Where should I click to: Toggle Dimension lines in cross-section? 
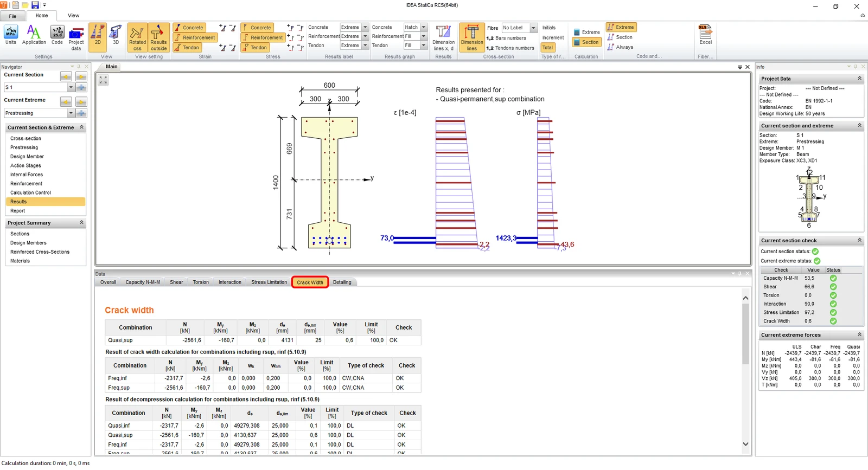tap(472, 38)
